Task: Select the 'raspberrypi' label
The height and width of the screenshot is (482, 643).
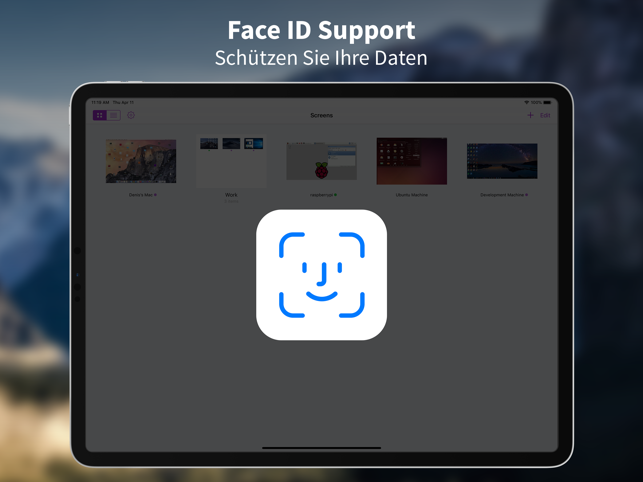Action: [x=322, y=195]
